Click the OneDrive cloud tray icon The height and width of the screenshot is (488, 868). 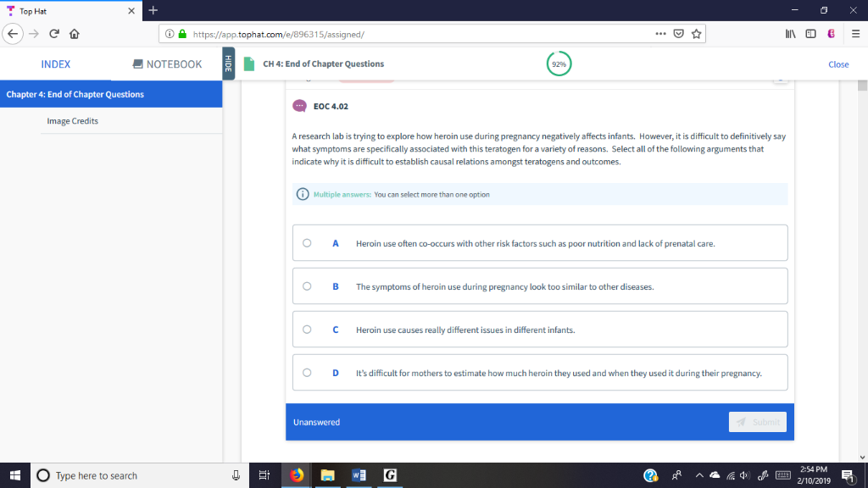pos(715,475)
